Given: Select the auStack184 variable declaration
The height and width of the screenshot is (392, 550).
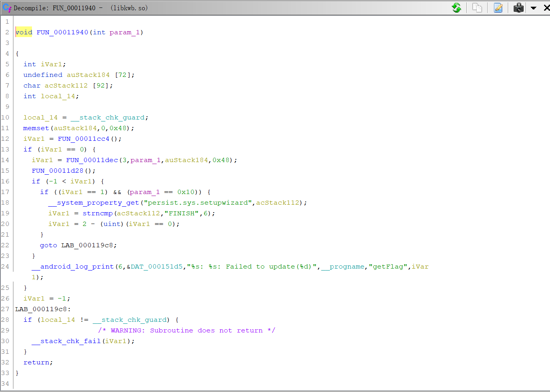Looking at the screenshot, I should [x=88, y=75].
